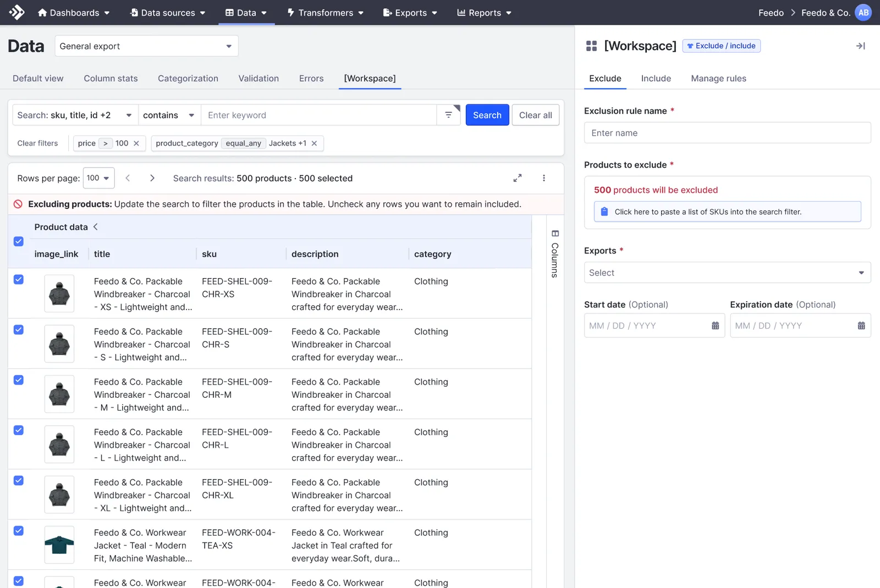
Task: Open the Columns side panel
Action: [555, 254]
